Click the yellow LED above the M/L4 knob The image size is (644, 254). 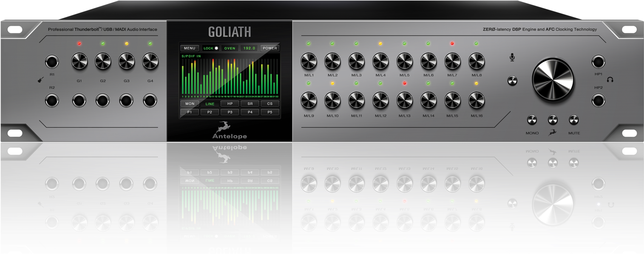click(x=380, y=43)
